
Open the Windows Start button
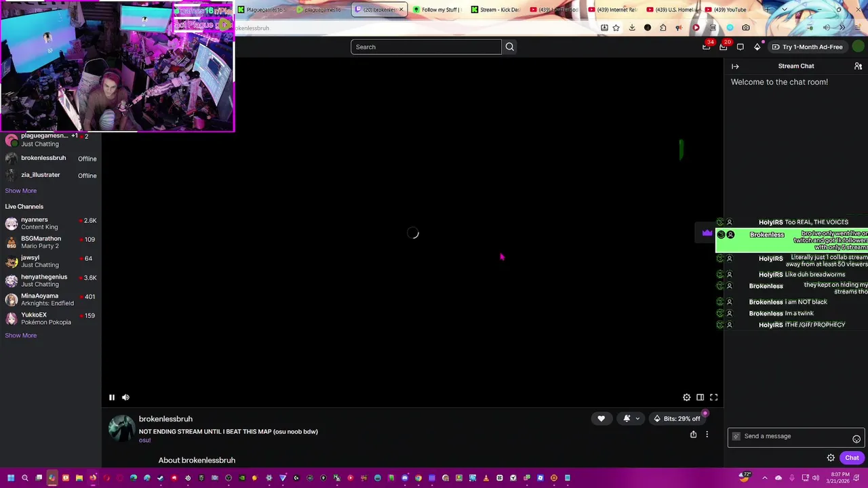[11, 478]
